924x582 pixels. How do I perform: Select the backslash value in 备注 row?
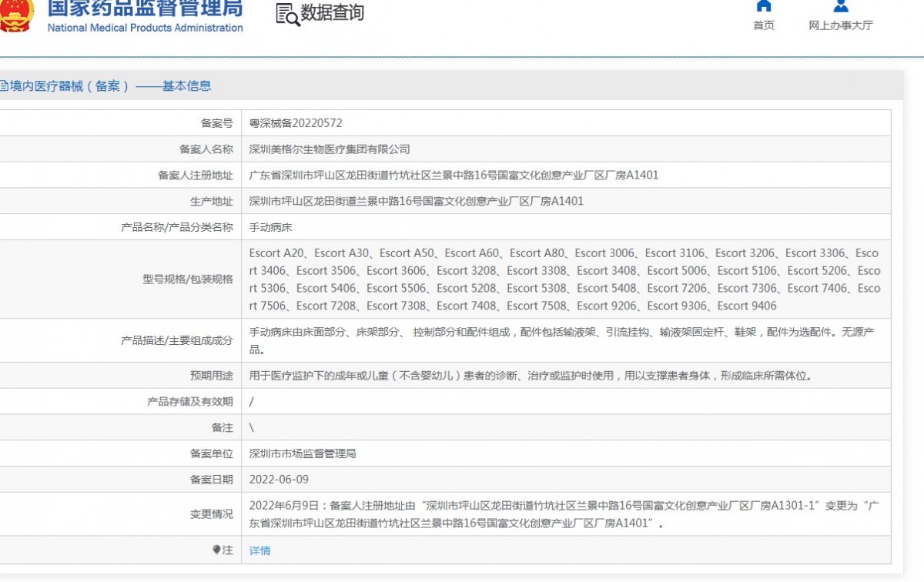[252, 427]
